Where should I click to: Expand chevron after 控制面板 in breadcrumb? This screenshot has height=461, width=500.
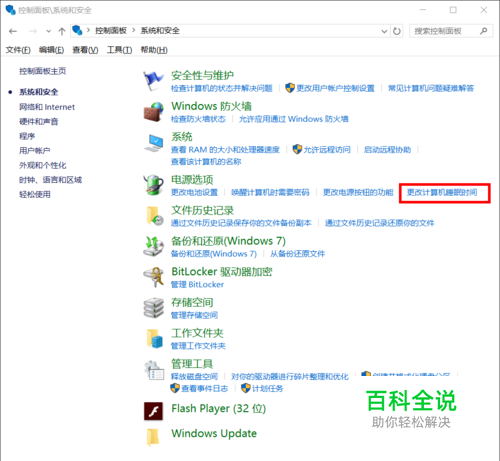tap(134, 31)
